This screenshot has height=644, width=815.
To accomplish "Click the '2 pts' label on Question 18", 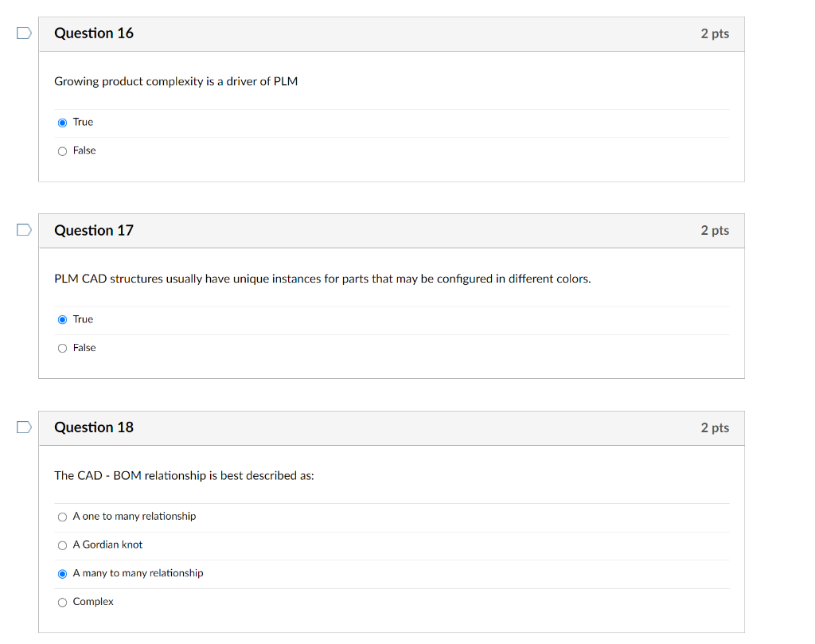I will pyautogui.click(x=714, y=427).
